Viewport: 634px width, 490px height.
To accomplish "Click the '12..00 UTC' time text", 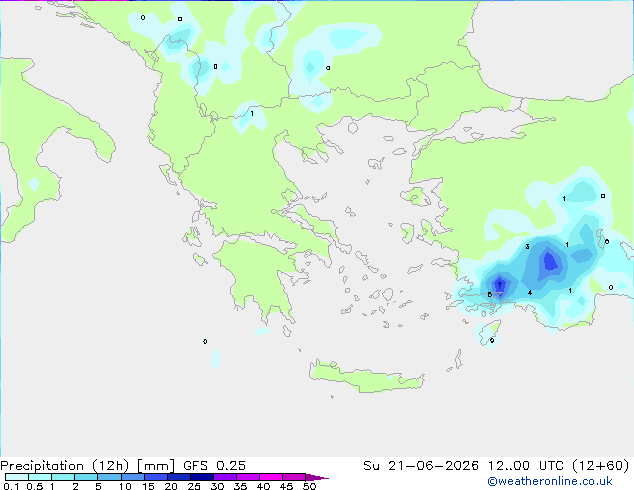I will [x=526, y=466].
